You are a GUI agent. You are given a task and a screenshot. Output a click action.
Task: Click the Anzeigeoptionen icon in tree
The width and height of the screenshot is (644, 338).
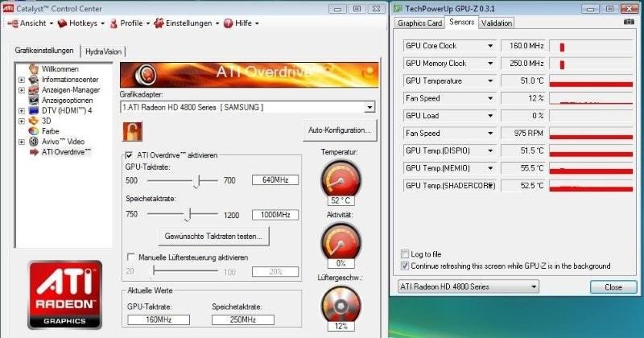[34, 100]
